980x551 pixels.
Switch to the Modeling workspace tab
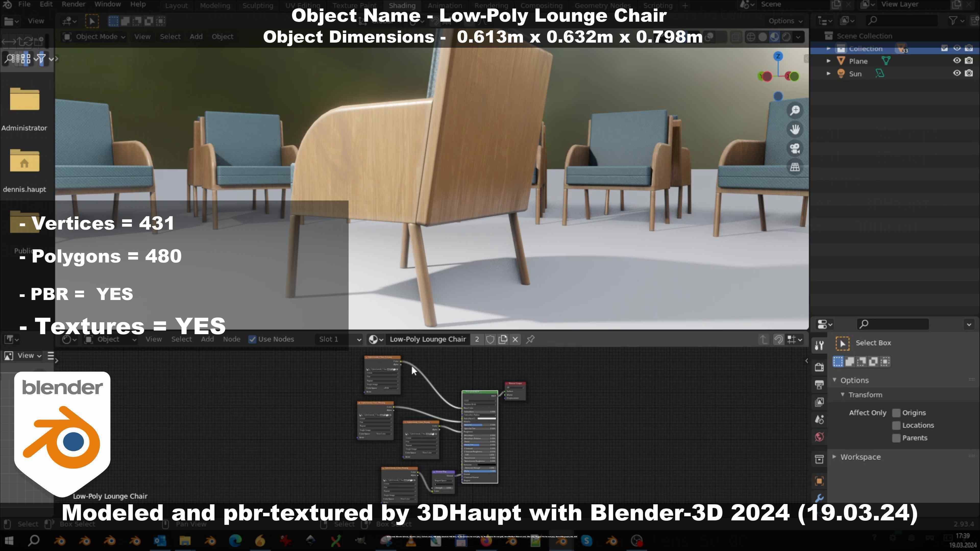pyautogui.click(x=215, y=6)
